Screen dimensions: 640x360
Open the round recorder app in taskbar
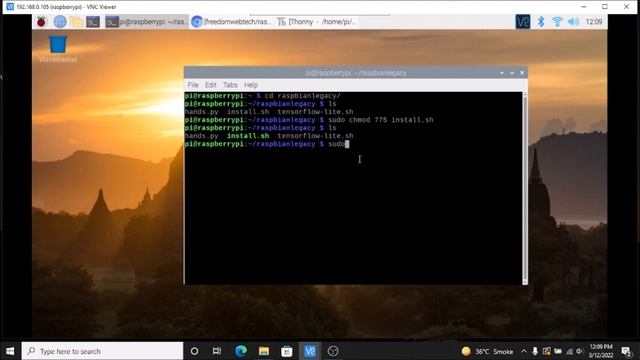[x=333, y=351]
